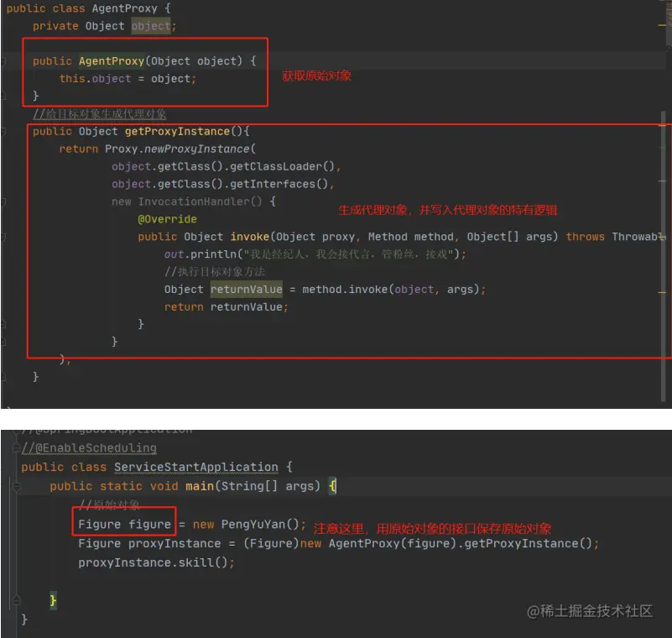Click the fold end marker beside main's closing brace
672x638 pixels.
click(16, 600)
